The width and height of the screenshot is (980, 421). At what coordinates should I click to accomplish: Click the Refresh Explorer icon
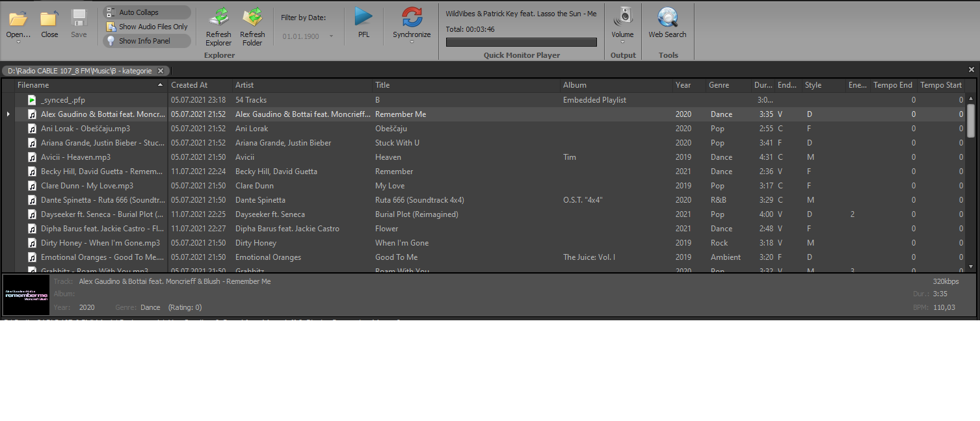[219, 18]
